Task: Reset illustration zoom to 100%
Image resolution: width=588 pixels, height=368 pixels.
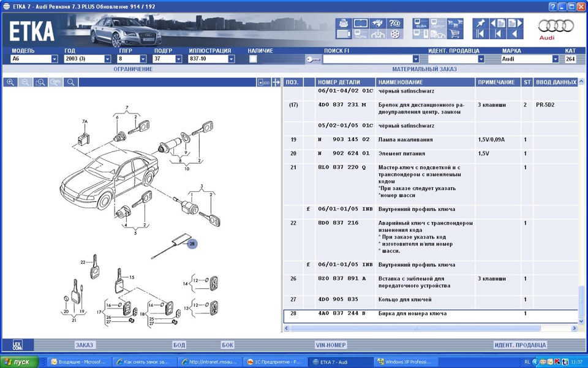Action: [x=56, y=82]
